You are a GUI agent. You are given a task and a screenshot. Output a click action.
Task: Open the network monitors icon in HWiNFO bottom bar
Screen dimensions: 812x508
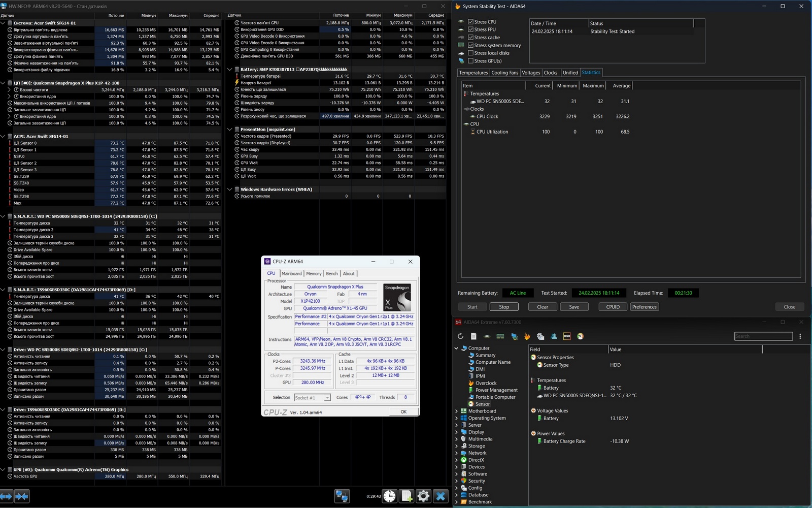click(342, 496)
